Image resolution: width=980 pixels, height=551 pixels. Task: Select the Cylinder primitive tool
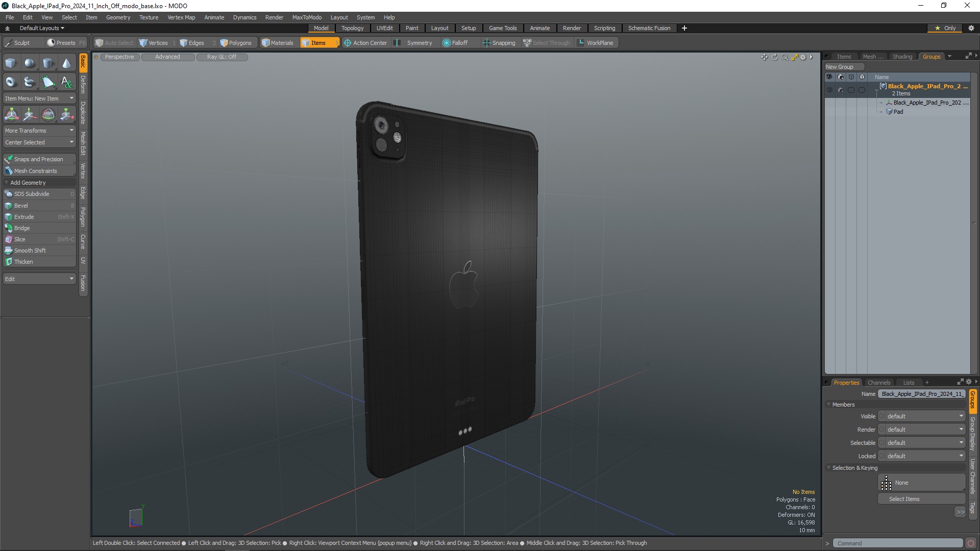click(48, 63)
